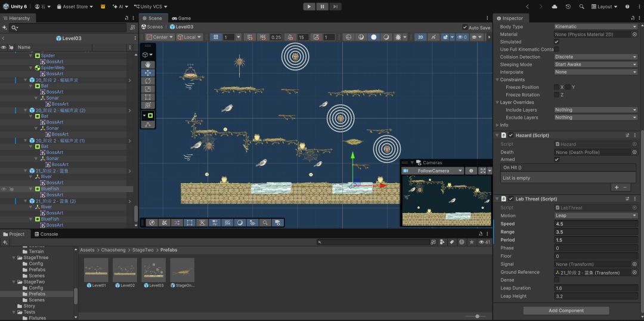The width and height of the screenshot is (644, 321).
Task: Switch to the Game tab
Action: 181,18
